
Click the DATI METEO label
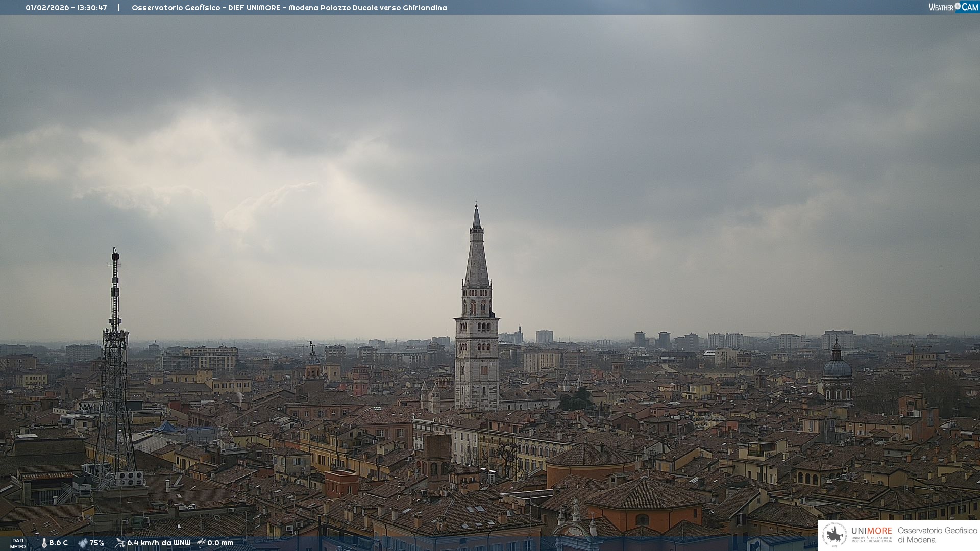tap(18, 544)
